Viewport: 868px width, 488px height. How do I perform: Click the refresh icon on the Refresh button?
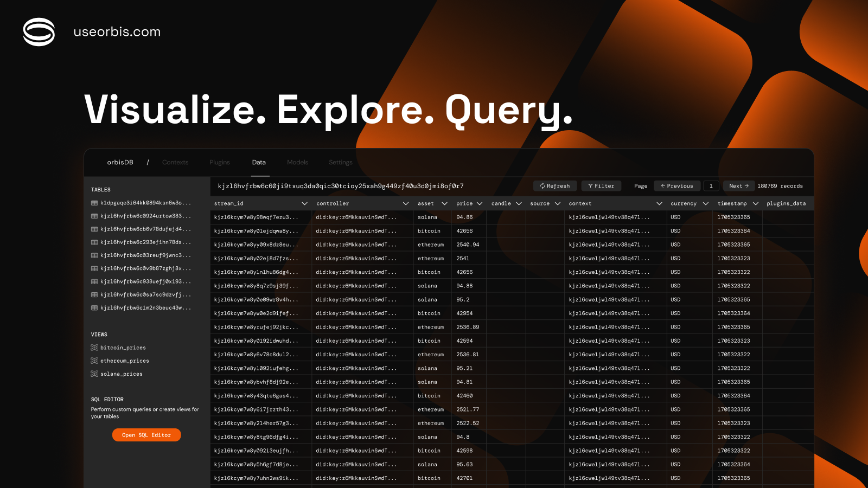click(x=541, y=185)
